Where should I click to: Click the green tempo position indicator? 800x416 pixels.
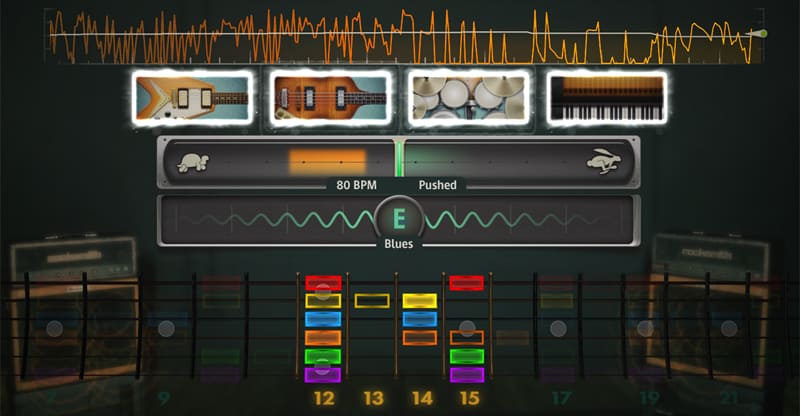(399, 159)
